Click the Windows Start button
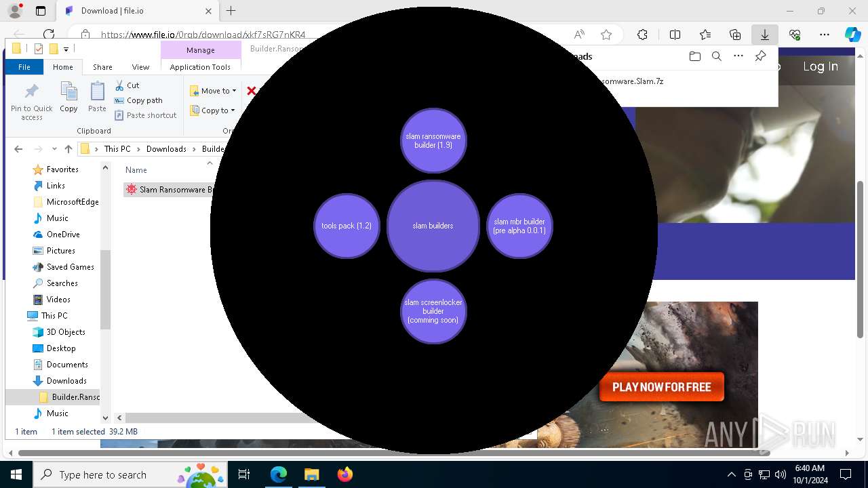868x488 pixels. [x=16, y=474]
